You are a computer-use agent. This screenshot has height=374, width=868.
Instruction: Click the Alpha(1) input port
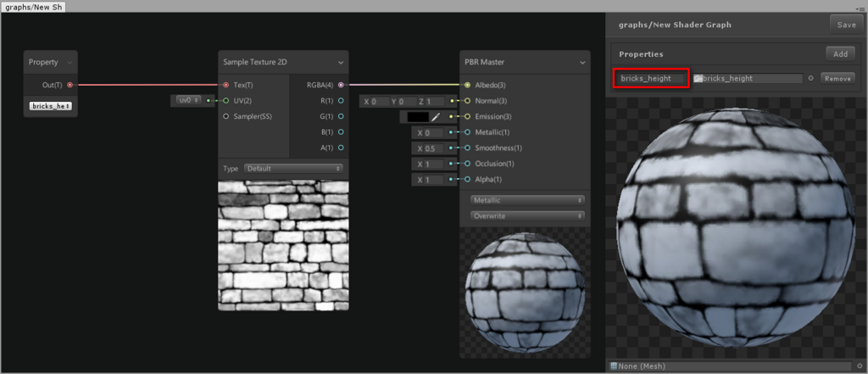click(467, 180)
